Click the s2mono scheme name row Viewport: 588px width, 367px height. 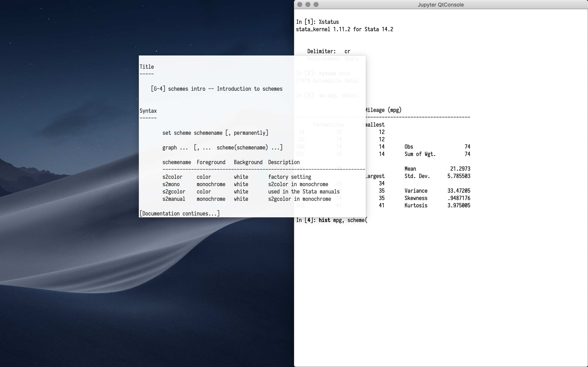point(171,184)
